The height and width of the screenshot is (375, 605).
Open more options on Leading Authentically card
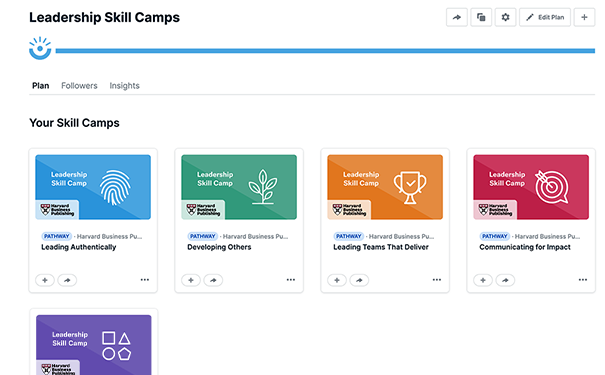[x=145, y=280]
